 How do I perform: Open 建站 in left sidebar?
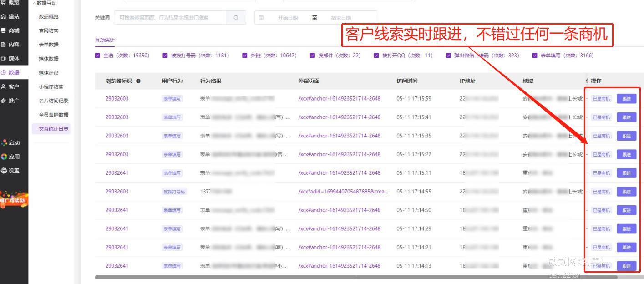(x=10, y=16)
